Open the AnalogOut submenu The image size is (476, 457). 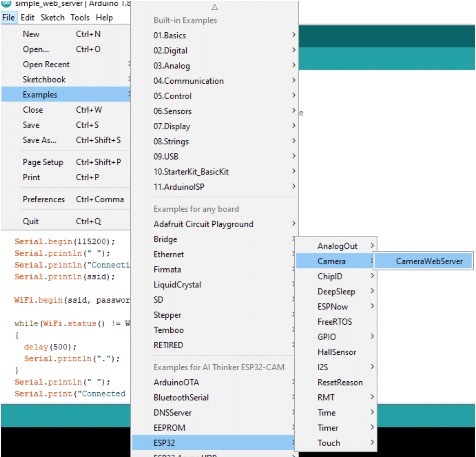point(336,246)
